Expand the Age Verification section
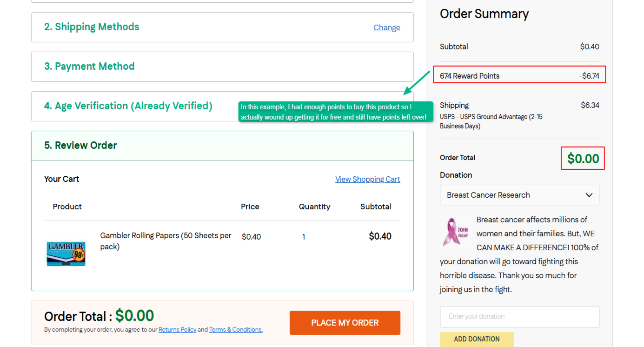Screen dimensions: 644x347 tap(222, 106)
